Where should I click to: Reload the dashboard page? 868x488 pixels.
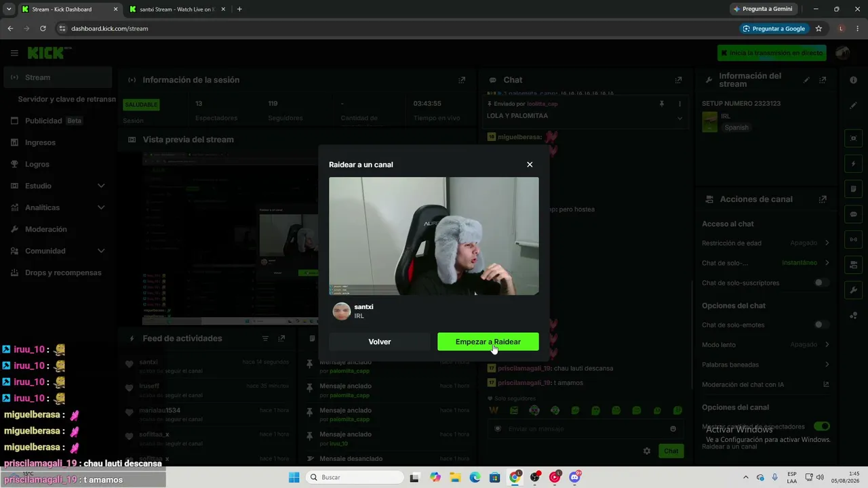(43, 28)
